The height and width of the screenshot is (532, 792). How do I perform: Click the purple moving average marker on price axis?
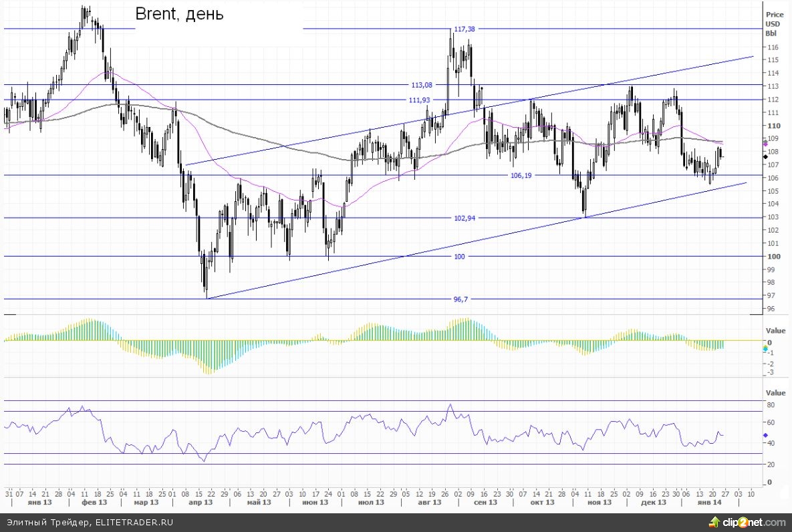point(765,143)
